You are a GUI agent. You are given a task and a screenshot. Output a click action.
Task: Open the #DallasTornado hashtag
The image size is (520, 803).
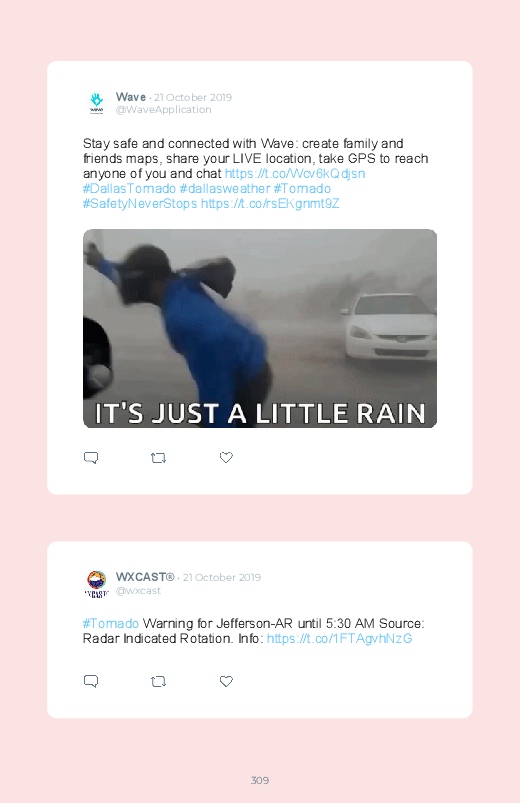tap(129, 188)
